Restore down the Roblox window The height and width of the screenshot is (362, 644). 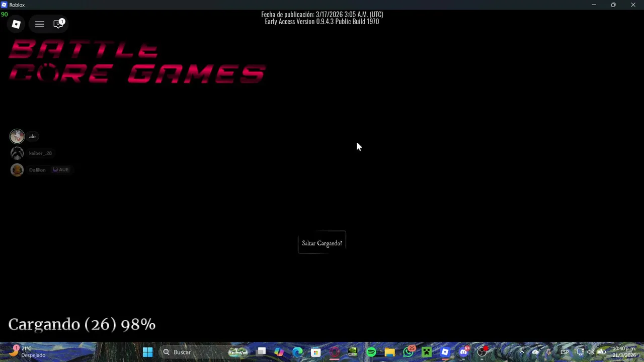click(613, 5)
